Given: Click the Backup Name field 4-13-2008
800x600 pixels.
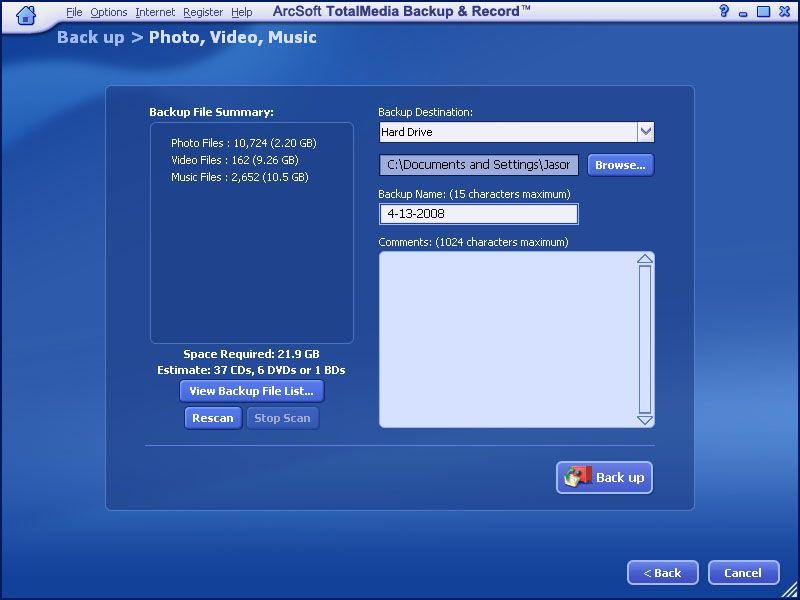Looking at the screenshot, I should pos(479,214).
